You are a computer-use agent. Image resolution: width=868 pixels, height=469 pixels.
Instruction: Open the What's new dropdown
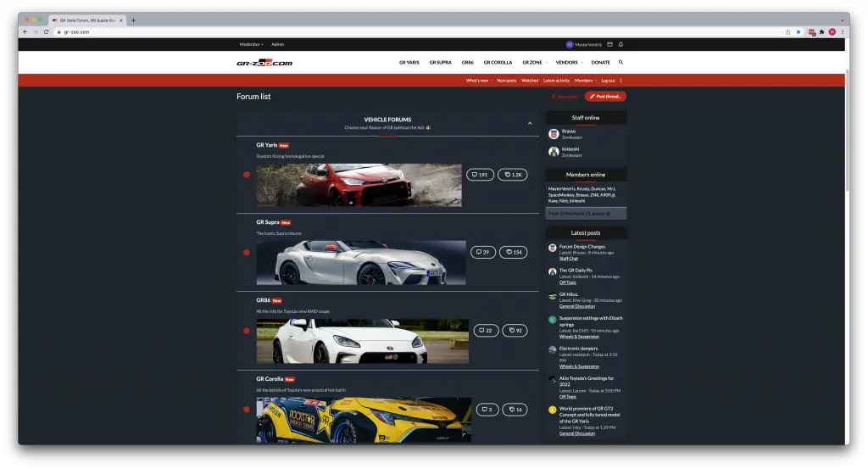(x=479, y=81)
